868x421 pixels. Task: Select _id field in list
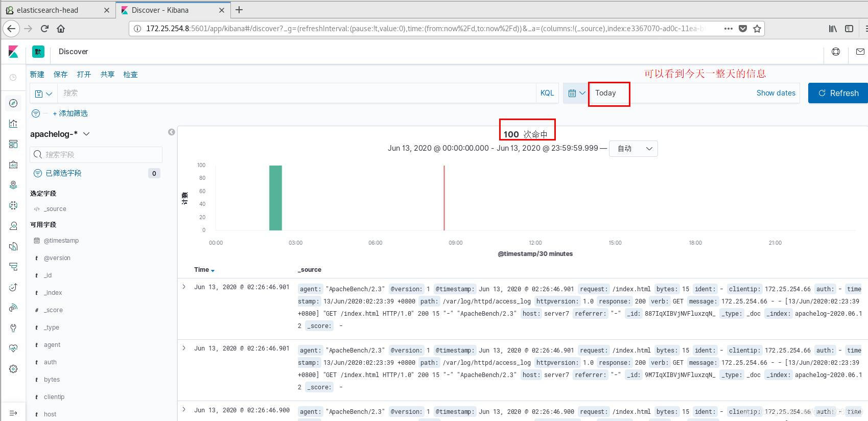48,275
